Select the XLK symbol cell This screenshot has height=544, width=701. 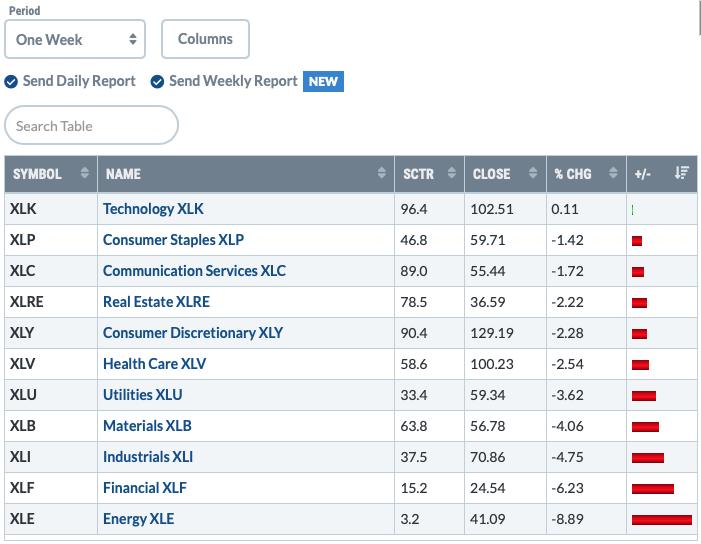(x=51, y=209)
